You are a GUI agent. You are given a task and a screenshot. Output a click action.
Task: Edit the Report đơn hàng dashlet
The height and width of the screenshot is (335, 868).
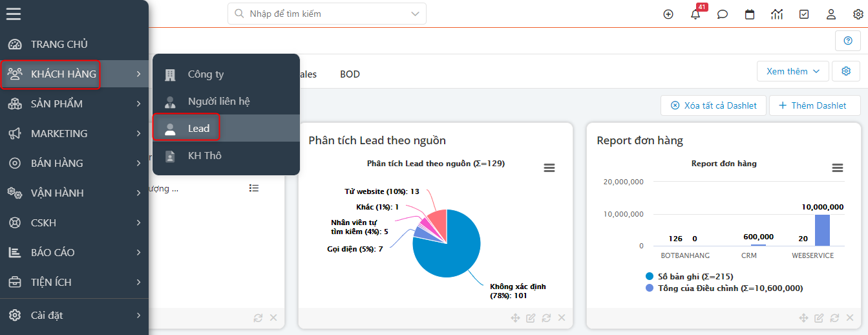click(819, 318)
